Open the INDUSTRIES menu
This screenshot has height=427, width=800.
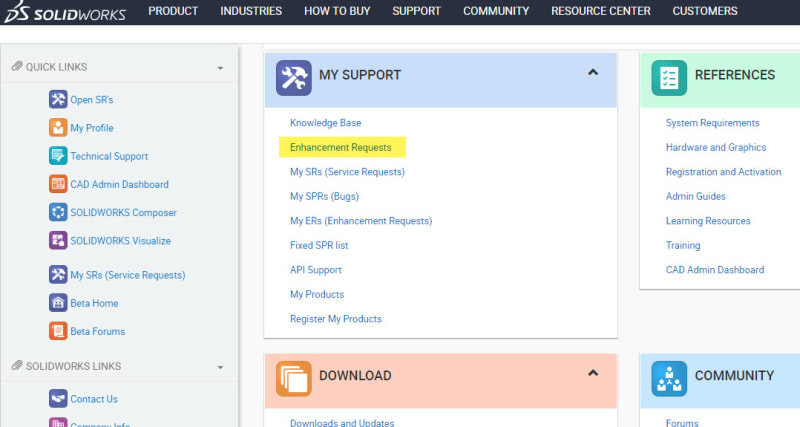[251, 11]
